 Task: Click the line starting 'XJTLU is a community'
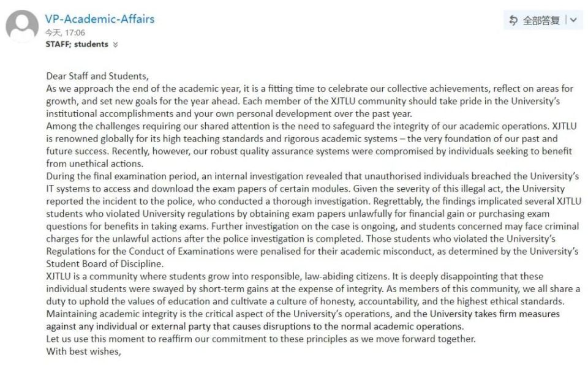point(295,276)
